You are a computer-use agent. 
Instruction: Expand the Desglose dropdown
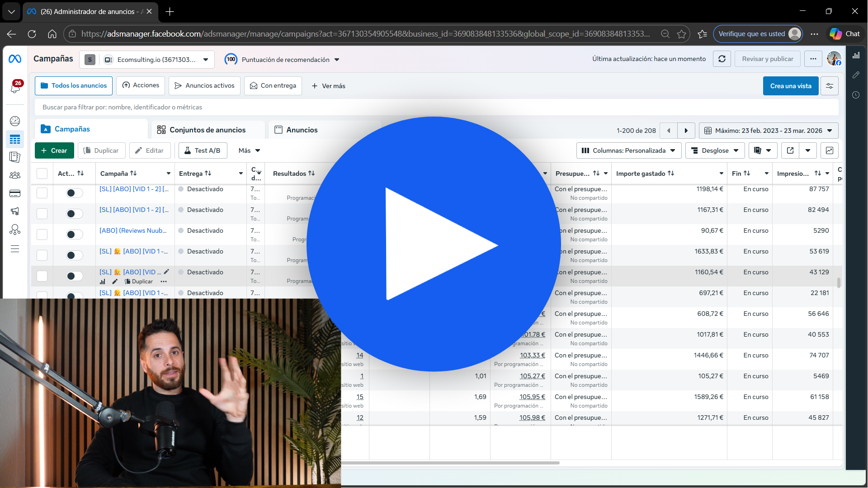[x=714, y=150]
